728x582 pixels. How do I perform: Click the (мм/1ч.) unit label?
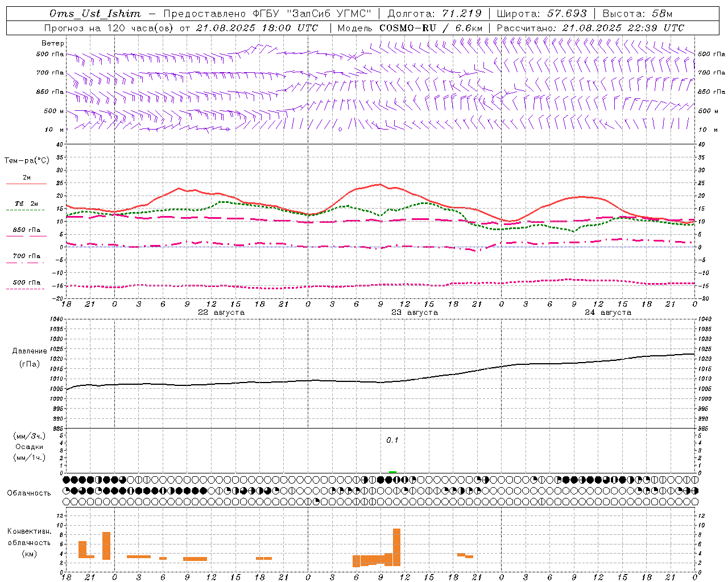[x=30, y=458]
